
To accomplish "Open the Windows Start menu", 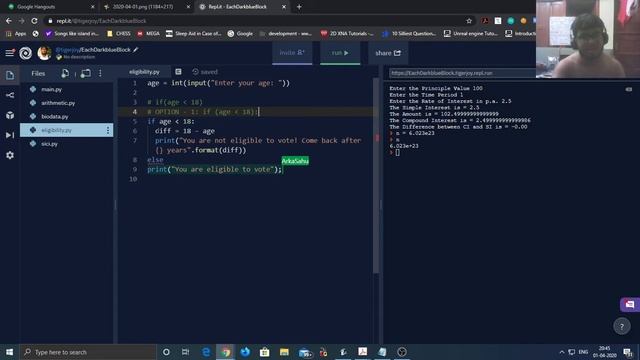I will pyautogui.click(x=9, y=352).
